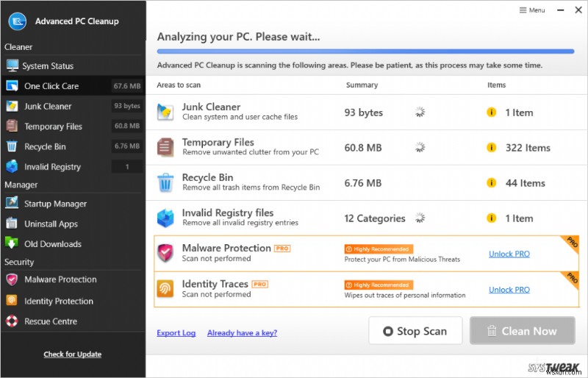Click the Junk Cleaner sidebar icon

tap(12, 106)
